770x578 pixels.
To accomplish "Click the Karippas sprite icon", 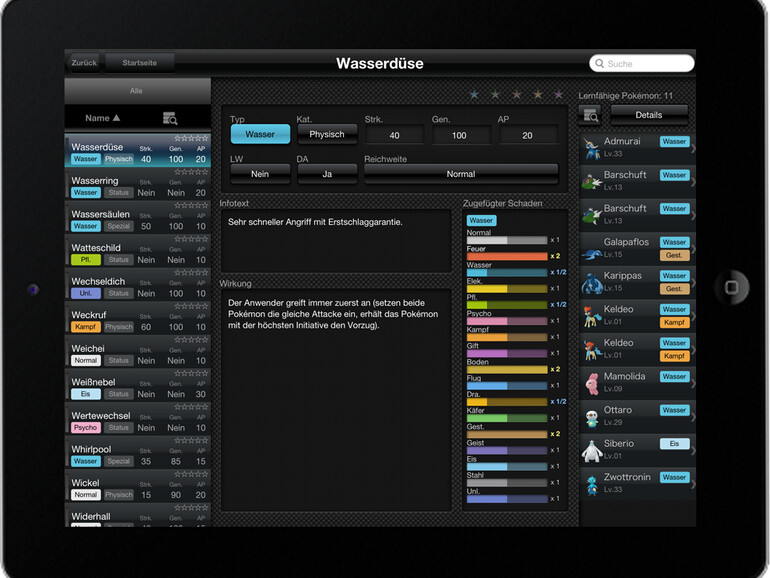I will (591, 283).
